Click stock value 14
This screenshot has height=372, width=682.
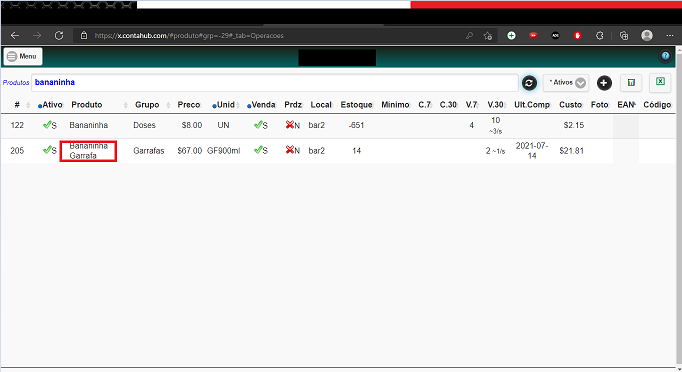coord(357,151)
